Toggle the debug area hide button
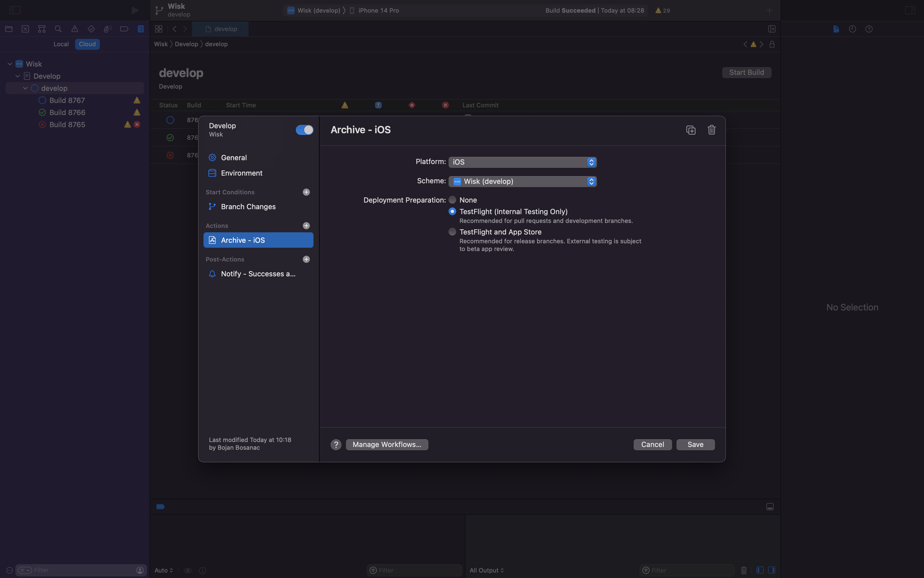The image size is (924, 578). coord(770,507)
